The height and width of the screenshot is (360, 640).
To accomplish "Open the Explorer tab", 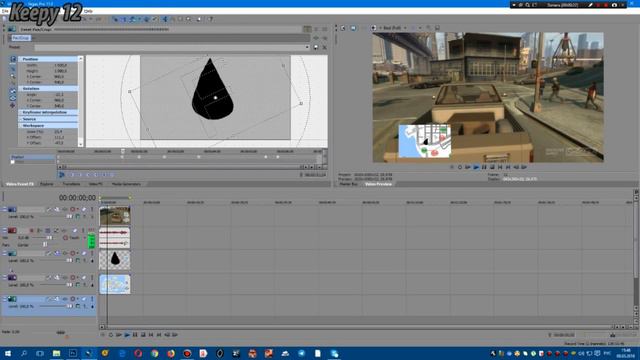I will click(47, 184).
